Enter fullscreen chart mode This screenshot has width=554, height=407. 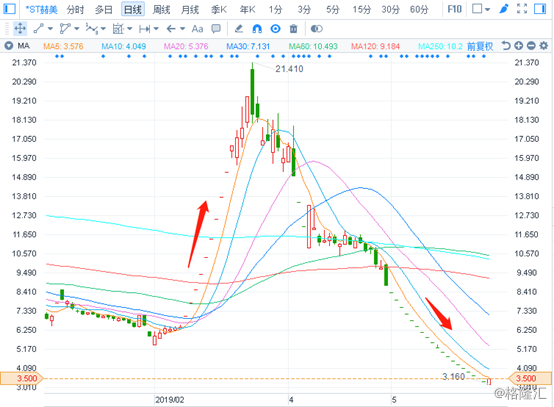coord(522,9)
